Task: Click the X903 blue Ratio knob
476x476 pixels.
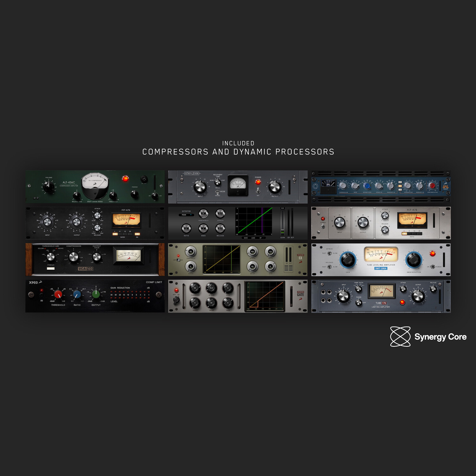Action: [x=77, y=294]
